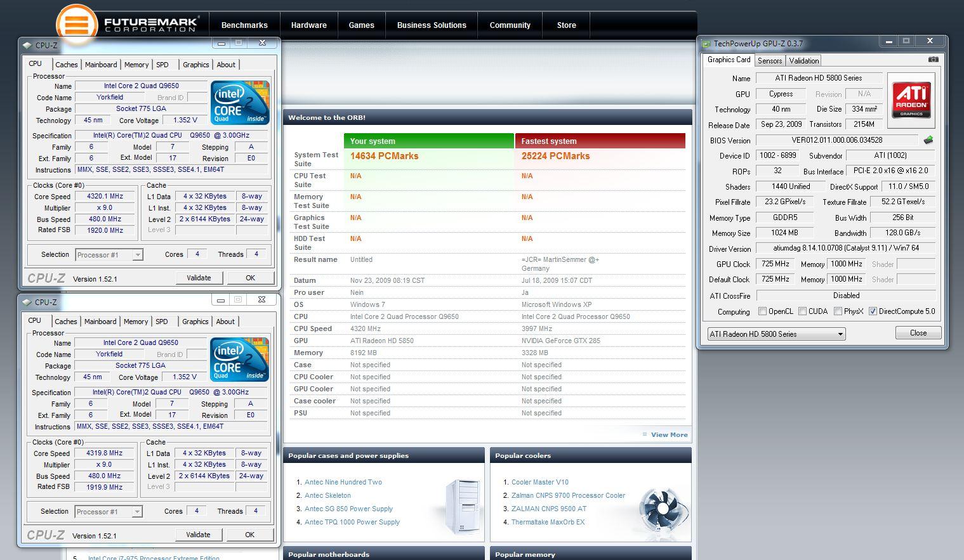Image resolution: width=964 pixels, height=560 pixels.
Task: Open the Antec SG 850 Power Supply link
Action: (x=348, y=509)
